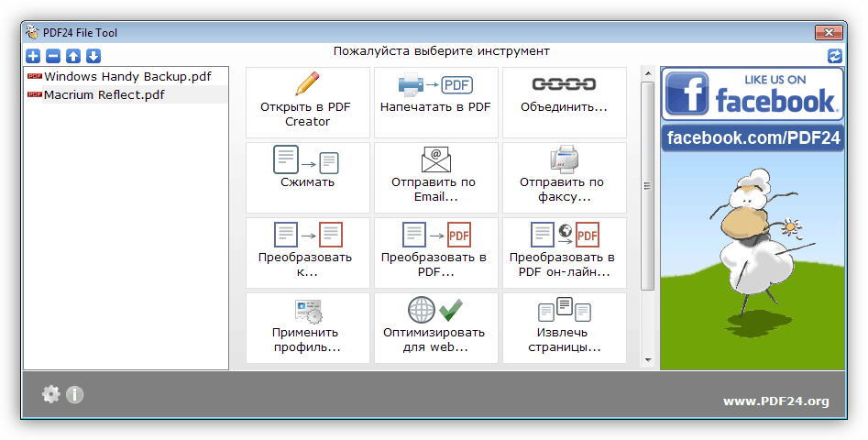Open the info icon in the bottom bar
This screenshot has height=440, width=868.
tap(74, 394)
